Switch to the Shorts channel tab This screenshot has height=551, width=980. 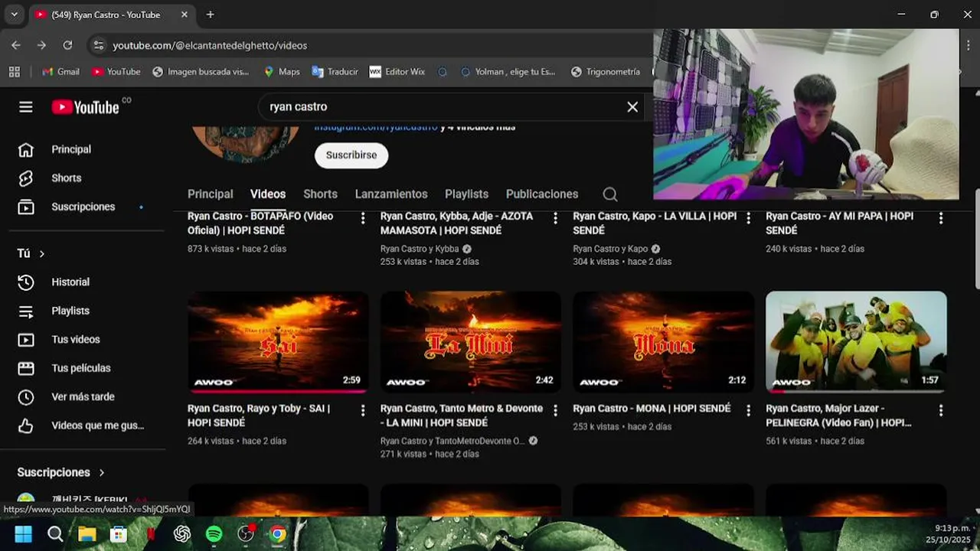coord(320,194)
